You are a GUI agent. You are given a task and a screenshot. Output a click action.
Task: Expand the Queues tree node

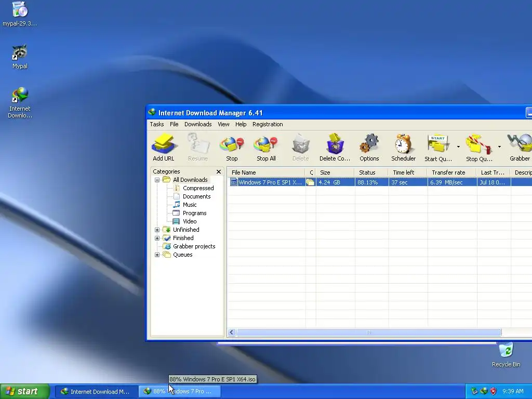point(157,255)
